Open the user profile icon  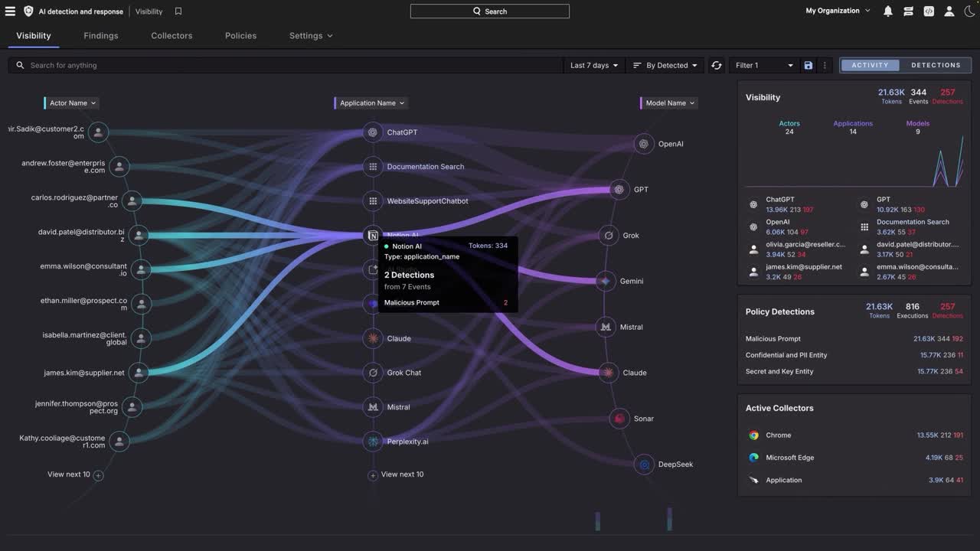point(949,11)
